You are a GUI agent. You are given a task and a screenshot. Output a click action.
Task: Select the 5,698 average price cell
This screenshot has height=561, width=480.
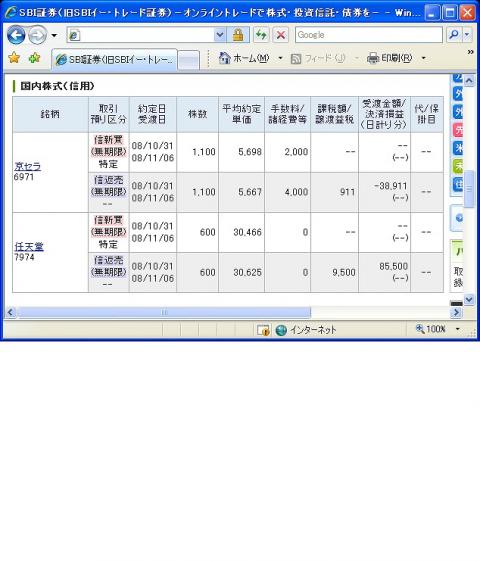pyautogui.click(x=241, y=152)
